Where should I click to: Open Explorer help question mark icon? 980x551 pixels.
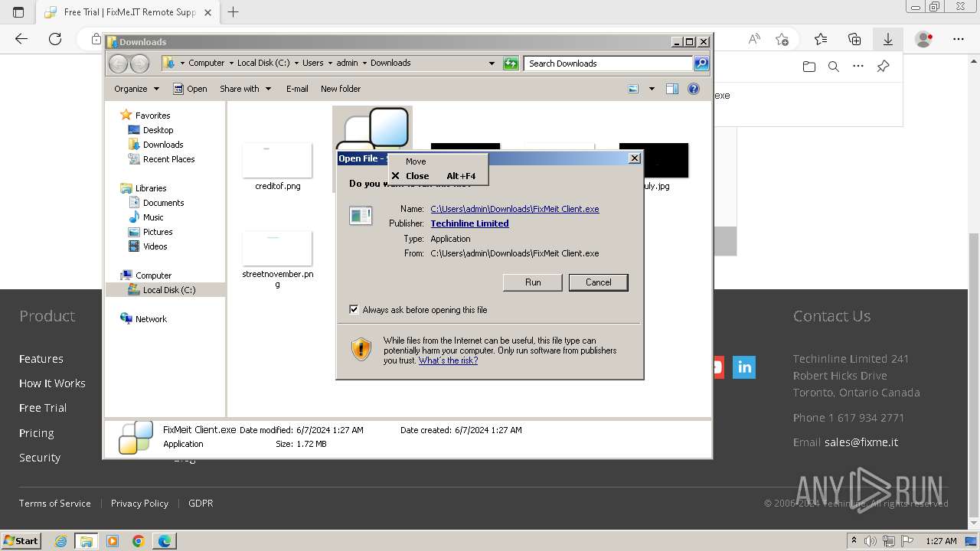point(694,89)
